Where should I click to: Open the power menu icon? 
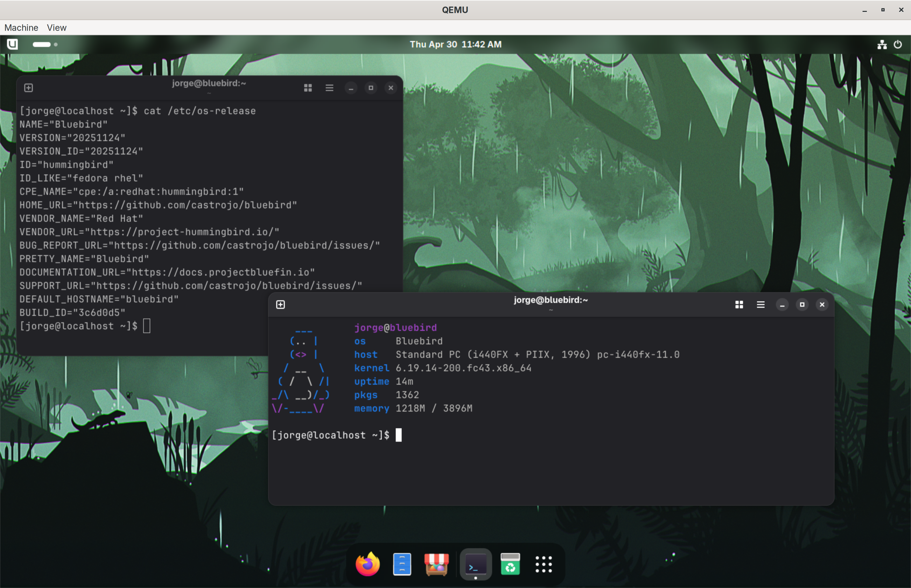898,44
